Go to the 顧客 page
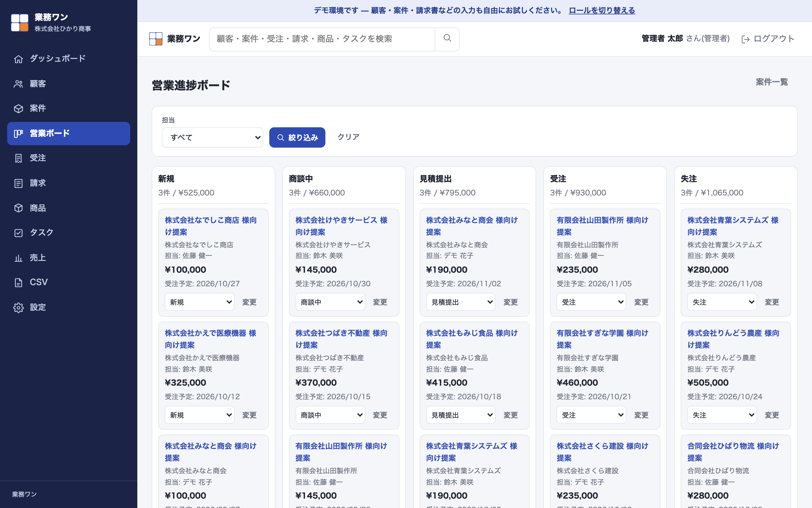 point(68,84)
